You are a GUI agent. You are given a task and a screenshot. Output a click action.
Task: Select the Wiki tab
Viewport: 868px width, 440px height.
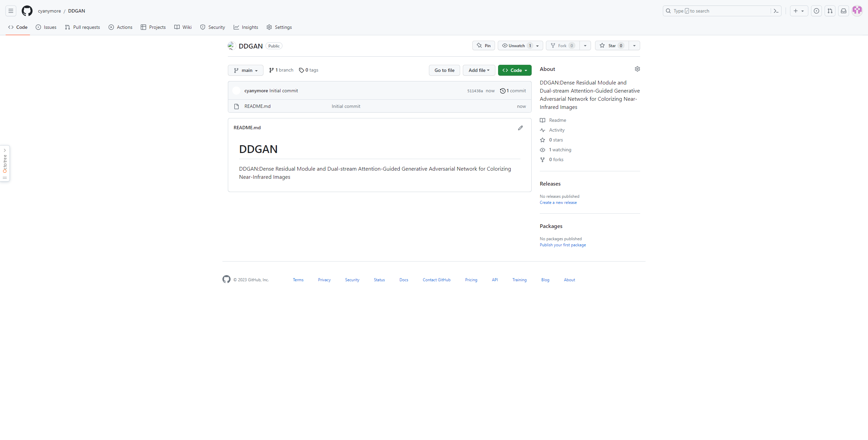pyautogui.click(x=187, y=27)
